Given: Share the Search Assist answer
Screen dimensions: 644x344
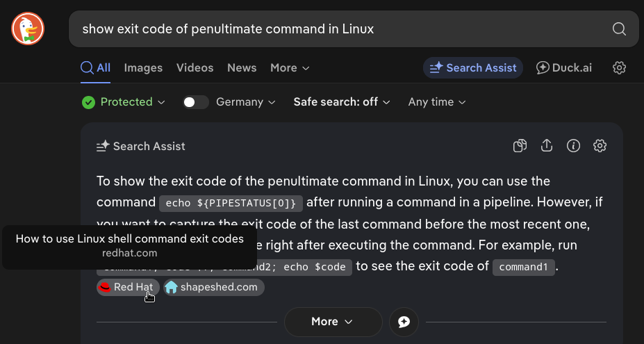Looking at the screenshot, I should coord(547,146).
